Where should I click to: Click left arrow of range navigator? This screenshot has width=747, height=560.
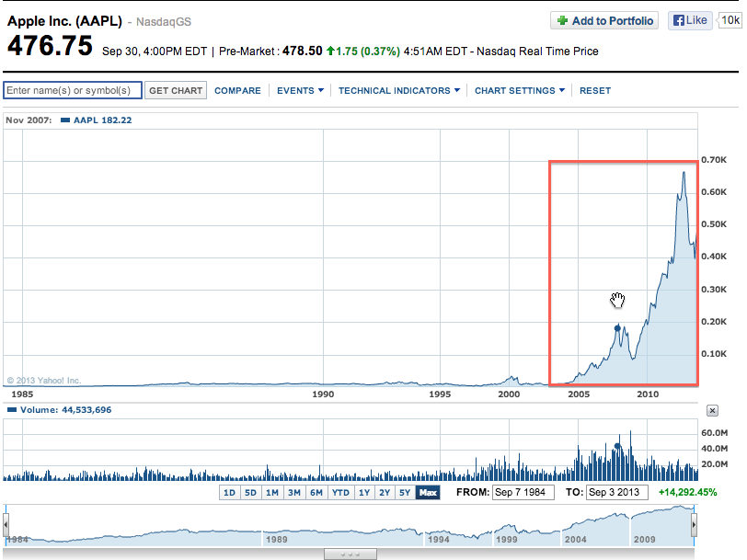6,525
